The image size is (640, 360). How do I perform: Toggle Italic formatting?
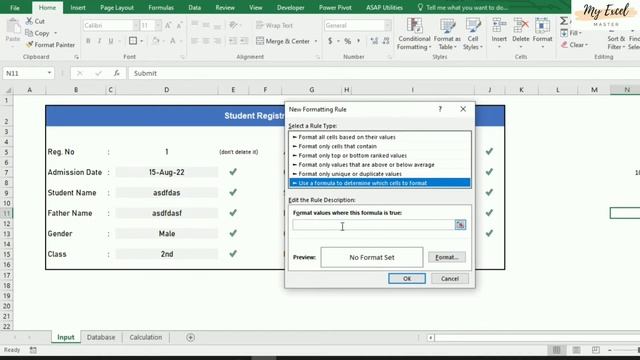tap(99, 41)
